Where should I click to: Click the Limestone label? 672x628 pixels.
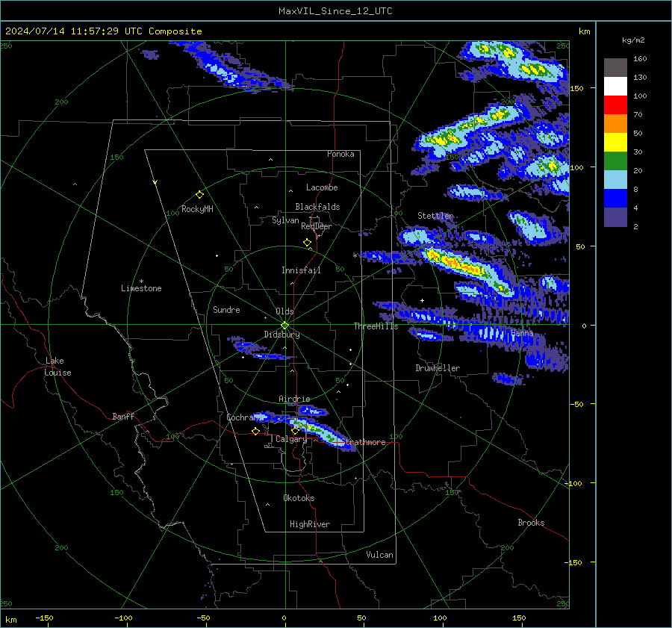[x=141, y=288]
